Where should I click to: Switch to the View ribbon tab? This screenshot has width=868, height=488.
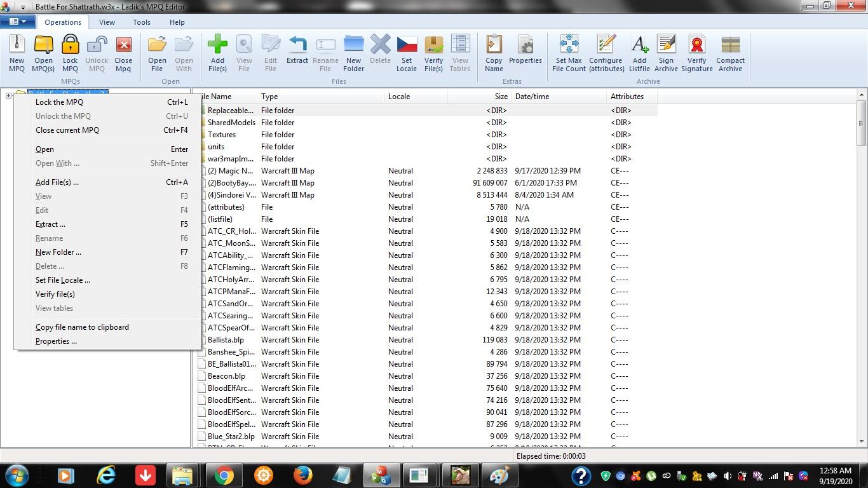[107, 22]
